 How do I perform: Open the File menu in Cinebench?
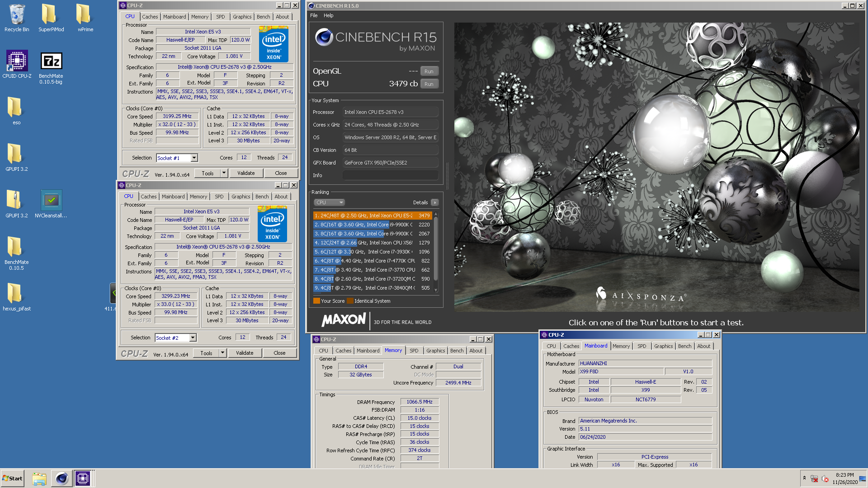coord(314,15)
